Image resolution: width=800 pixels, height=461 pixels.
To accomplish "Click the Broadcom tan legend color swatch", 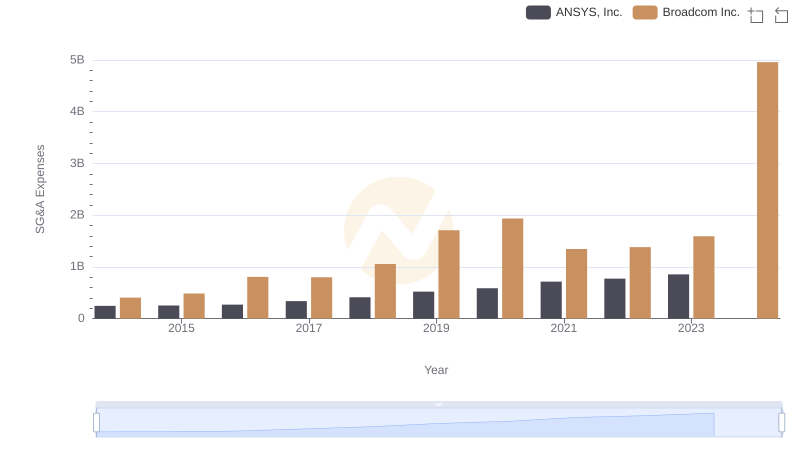I will pos(645,12).
